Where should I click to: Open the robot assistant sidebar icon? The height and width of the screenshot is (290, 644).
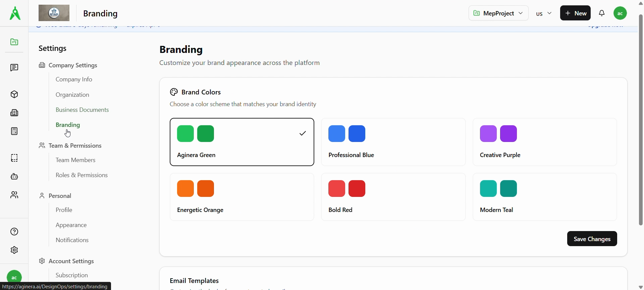click(x=14, y=176)
